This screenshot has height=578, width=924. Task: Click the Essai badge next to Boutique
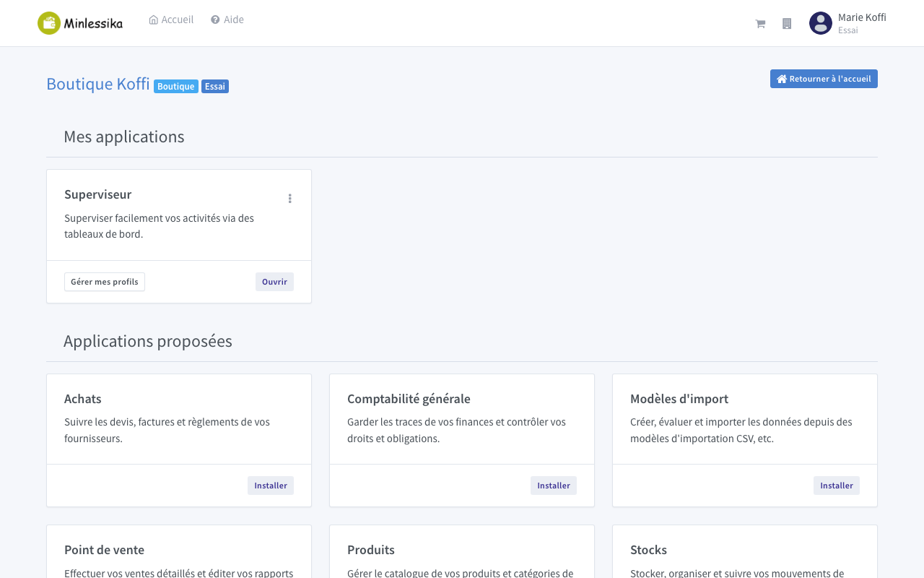(215, 87)
